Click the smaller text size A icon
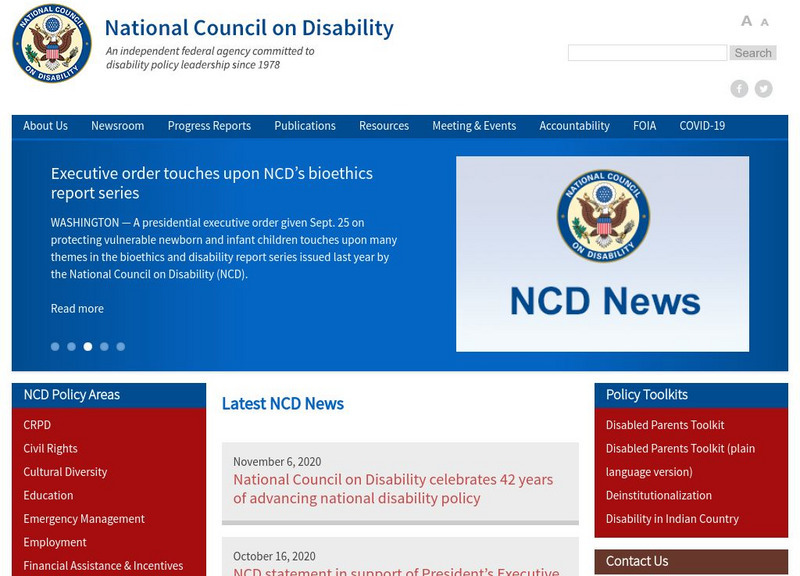The height and width of the screenshot is (576, 800). [764, 22]
